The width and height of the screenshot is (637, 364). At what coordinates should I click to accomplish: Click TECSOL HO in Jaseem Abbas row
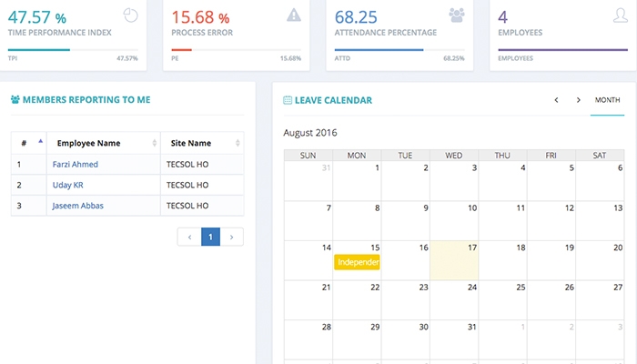click(x=187, y=206)
